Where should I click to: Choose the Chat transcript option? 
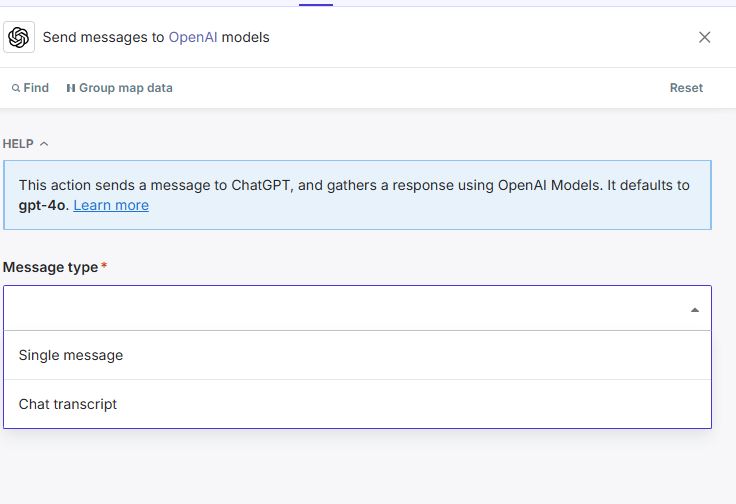pyautogui.click(x=68, y=404)
